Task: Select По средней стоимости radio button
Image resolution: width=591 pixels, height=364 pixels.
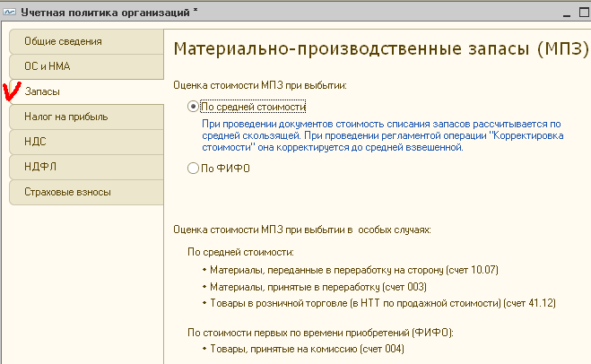Action: point(193,107)
